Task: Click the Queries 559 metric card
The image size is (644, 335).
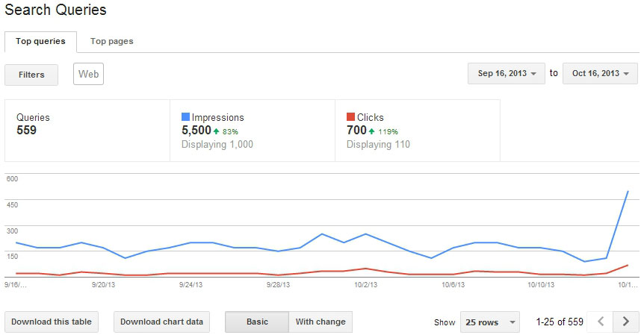Action: (x=87, y=131)
